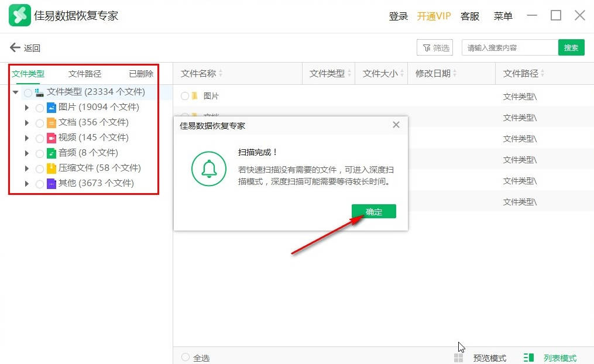Sort by the 文件路径 column header arrows

[543, 74]
